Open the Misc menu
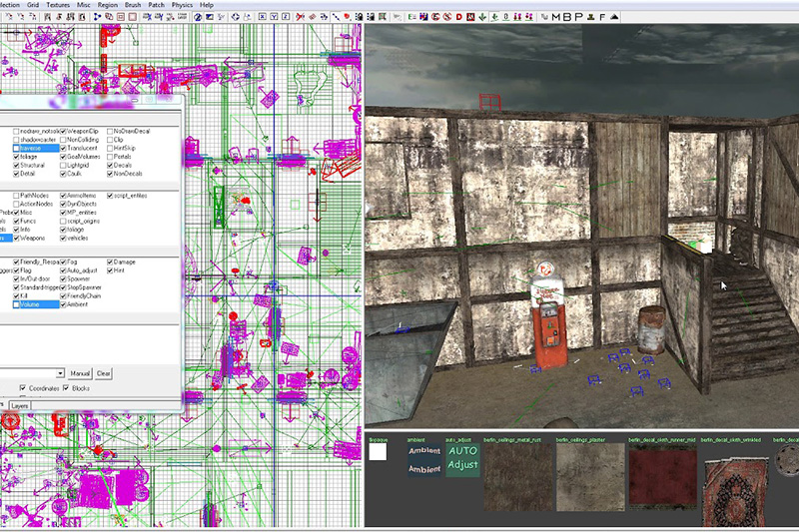Viewport: 799px width, 532px height. tap(84, 5)
